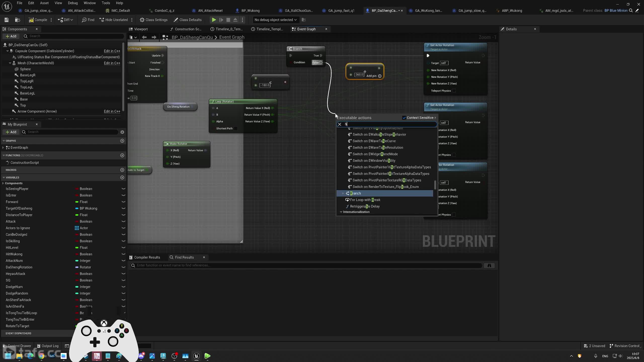
Task: Open the BP_Wukong asset tab
Action: 248,11
